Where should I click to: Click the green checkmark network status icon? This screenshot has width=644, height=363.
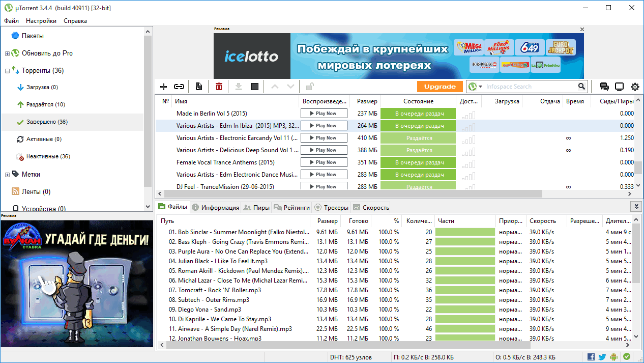(x=627, y=357)
